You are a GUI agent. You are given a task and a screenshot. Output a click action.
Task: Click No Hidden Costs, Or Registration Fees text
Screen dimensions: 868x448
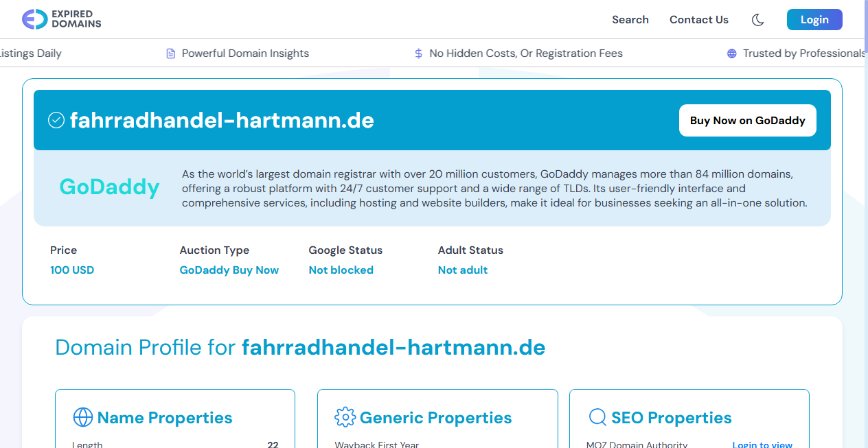click(526, 54)
